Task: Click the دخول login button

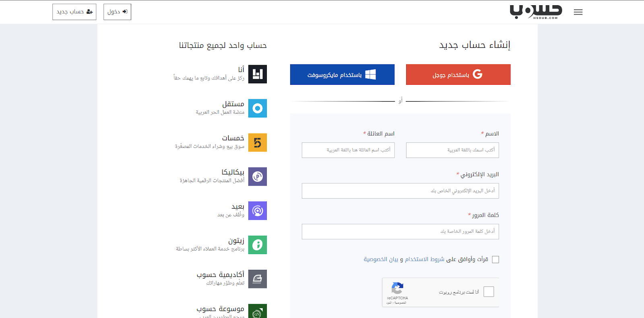Action: coord(117,12)
